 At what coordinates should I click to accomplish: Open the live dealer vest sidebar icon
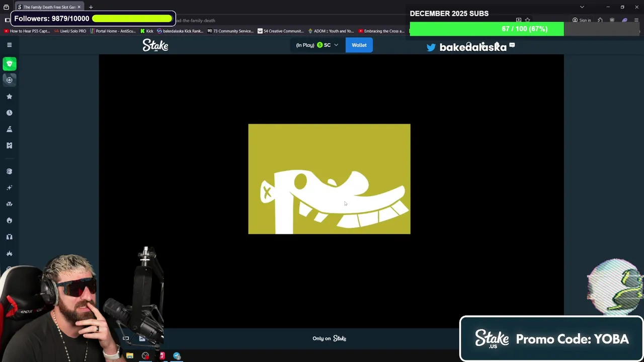(9, 237)
